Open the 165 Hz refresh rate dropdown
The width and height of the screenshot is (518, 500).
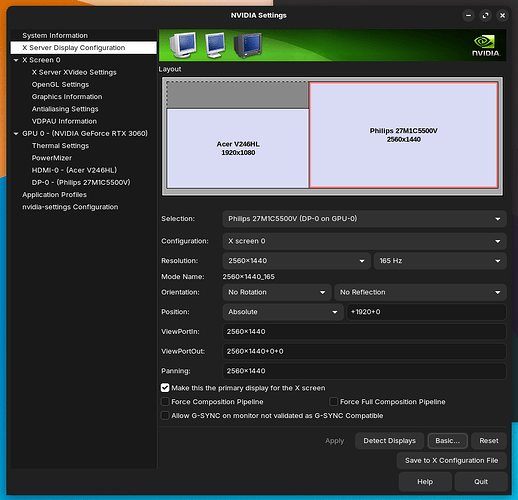[440, 261]
